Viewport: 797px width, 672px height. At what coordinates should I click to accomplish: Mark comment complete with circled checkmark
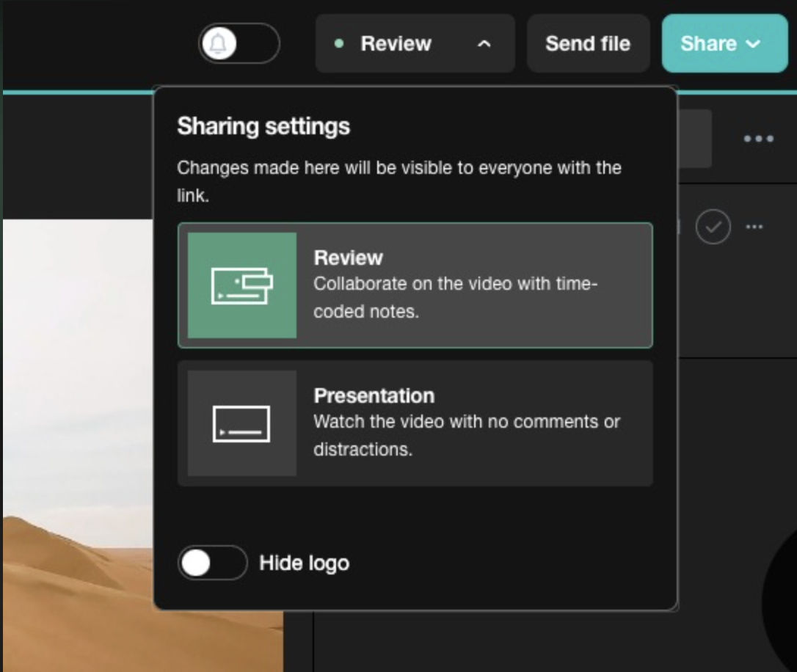click(x=713, y=227)
